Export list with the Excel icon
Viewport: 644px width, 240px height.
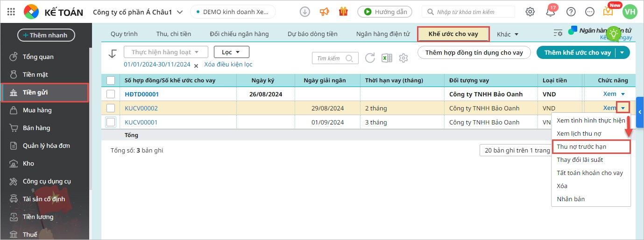tap(387, 58)
